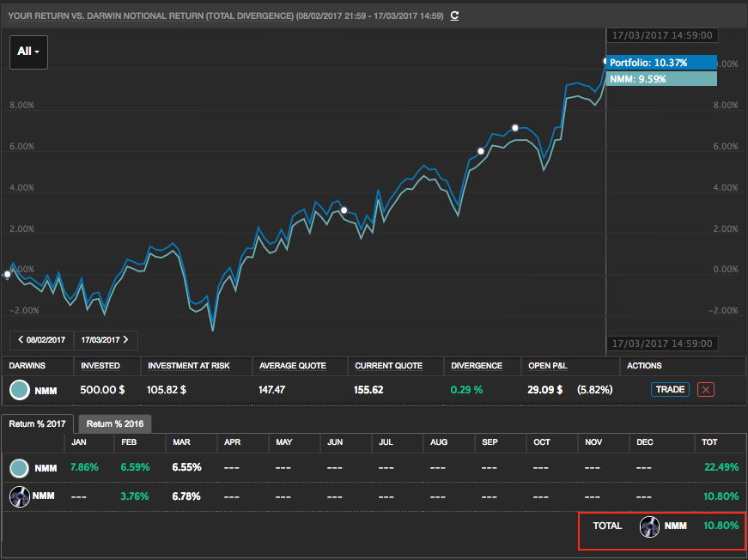The height and width of the screenshot is (560, 748).
Task: Click NMM avatar in second returns table row
Action: point(19,496)
